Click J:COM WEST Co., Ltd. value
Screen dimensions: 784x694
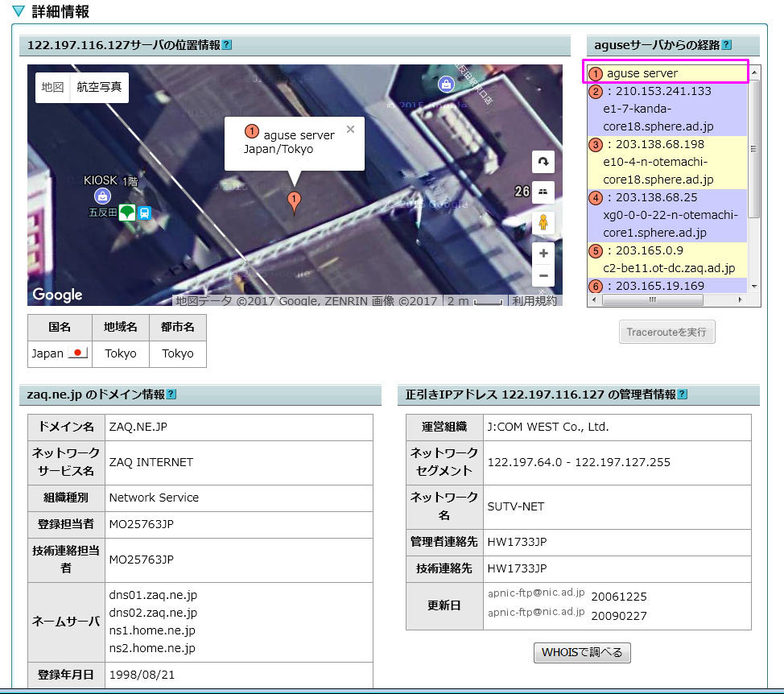(x=548, y=427)
